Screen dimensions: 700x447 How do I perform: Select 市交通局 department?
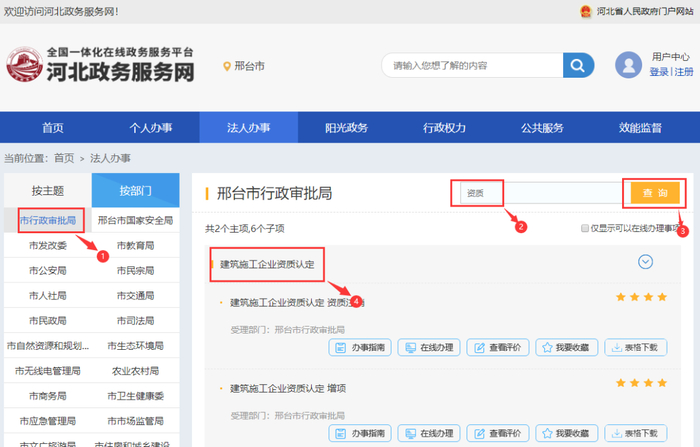tap(135, 295)
